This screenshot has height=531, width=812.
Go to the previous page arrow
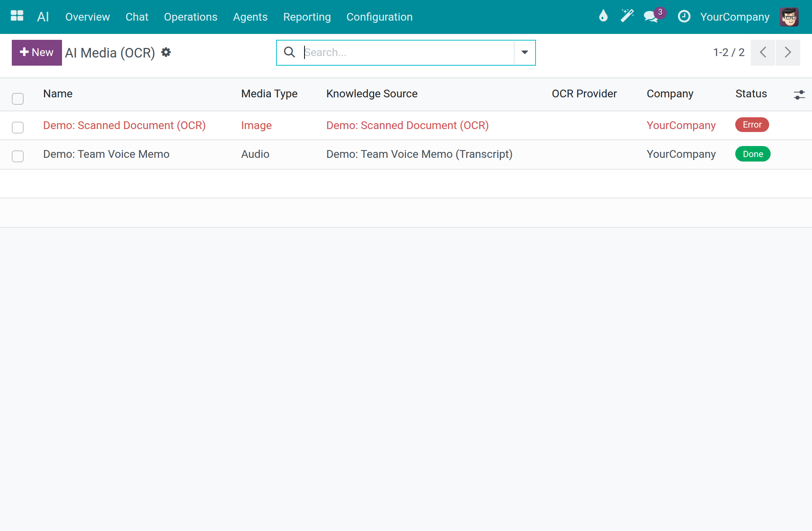tap(763, 52)
